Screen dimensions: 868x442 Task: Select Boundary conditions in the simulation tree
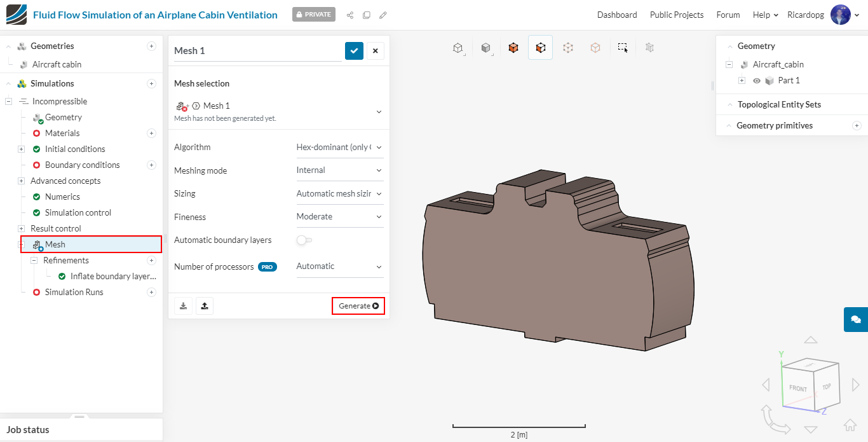pyautogui.click(x=82, y=165)
